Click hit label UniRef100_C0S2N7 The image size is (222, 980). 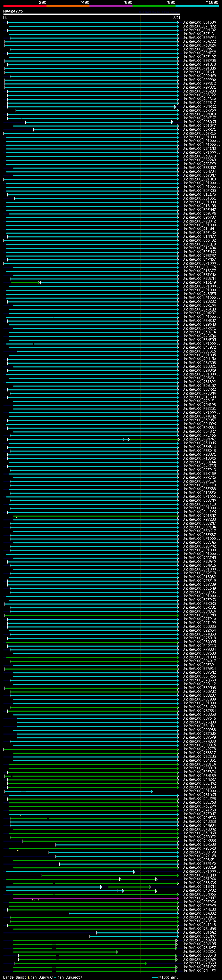pyautogui.click(x=199, y=524)
